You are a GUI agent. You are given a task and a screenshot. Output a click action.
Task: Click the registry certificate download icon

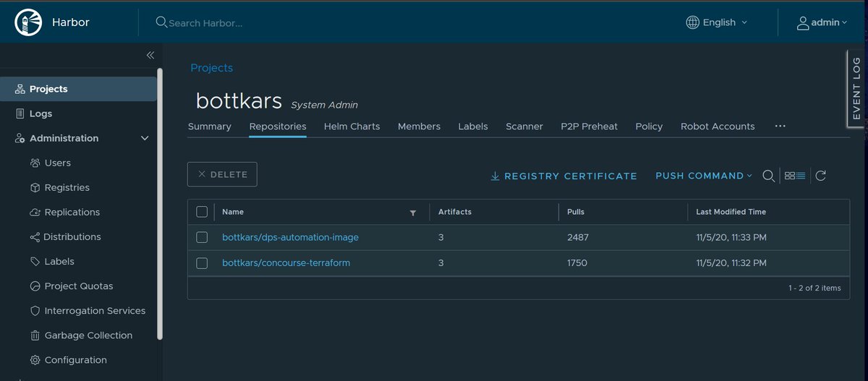(495, 176)
